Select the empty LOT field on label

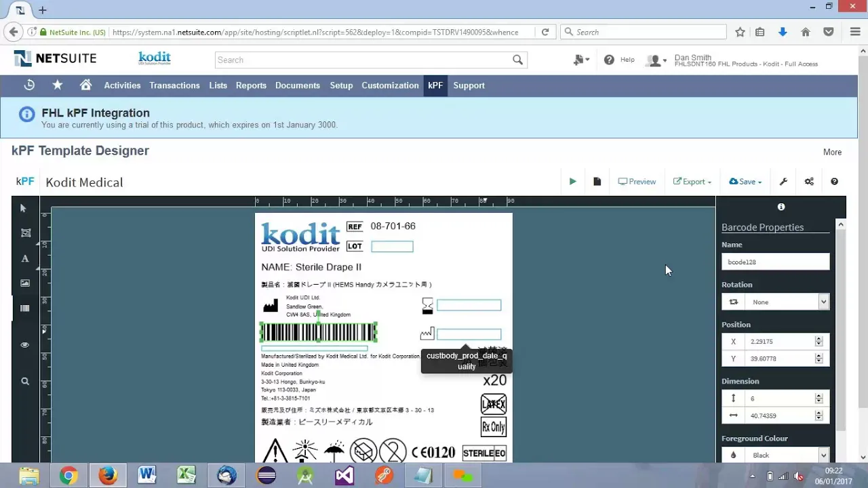click(x=392, y=247)
